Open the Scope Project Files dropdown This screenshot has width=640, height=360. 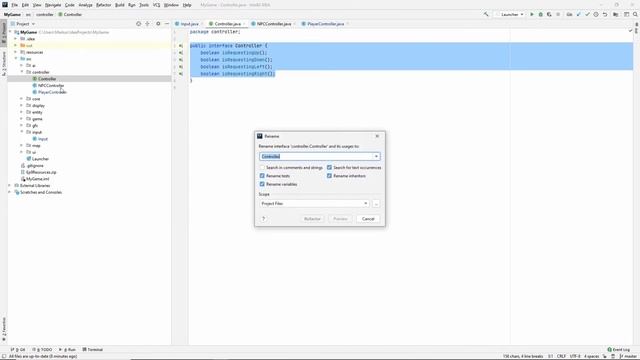[x=314, y=203]
